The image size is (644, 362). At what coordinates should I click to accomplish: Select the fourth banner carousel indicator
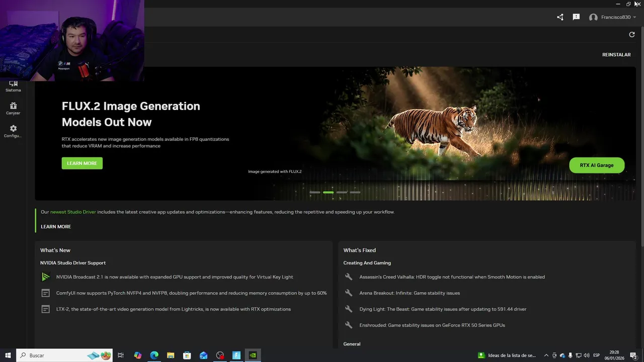pyautogui.click(x=355, y=193)
